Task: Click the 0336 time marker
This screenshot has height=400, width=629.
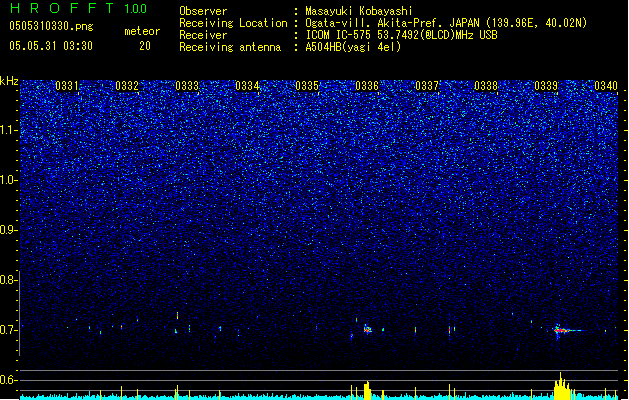Action: (x=367, y=86)
